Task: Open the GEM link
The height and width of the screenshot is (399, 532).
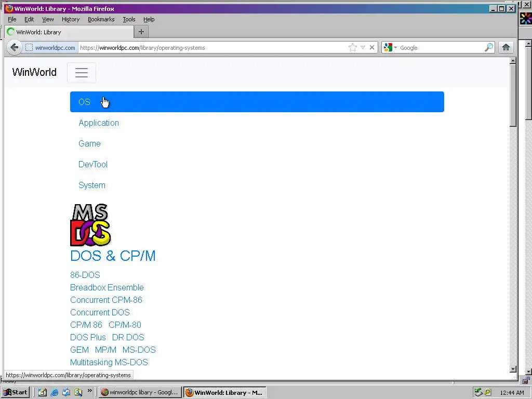Action: click(79, 350)
